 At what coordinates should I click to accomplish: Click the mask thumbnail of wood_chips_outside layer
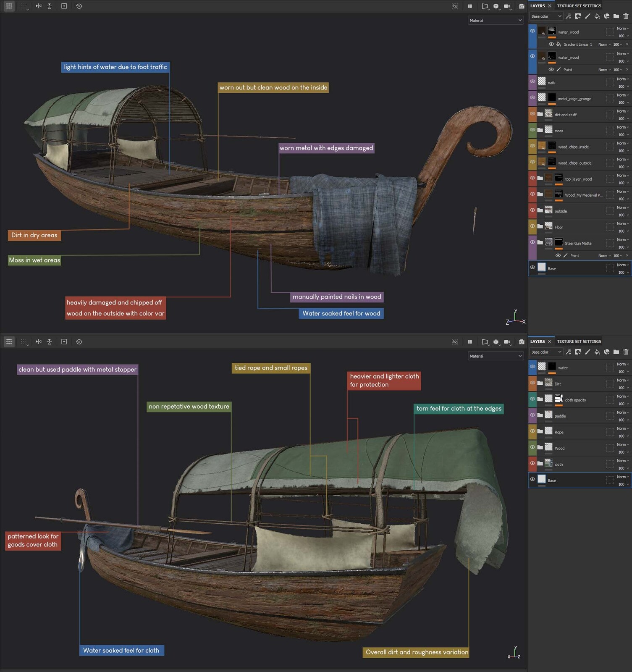click(552, 162)
